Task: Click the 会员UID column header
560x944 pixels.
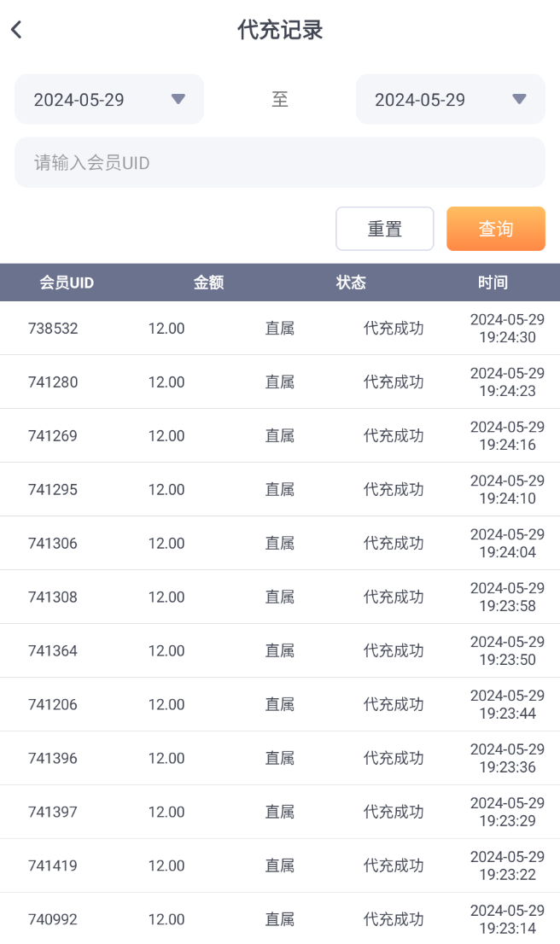Action: click(67, 283)
